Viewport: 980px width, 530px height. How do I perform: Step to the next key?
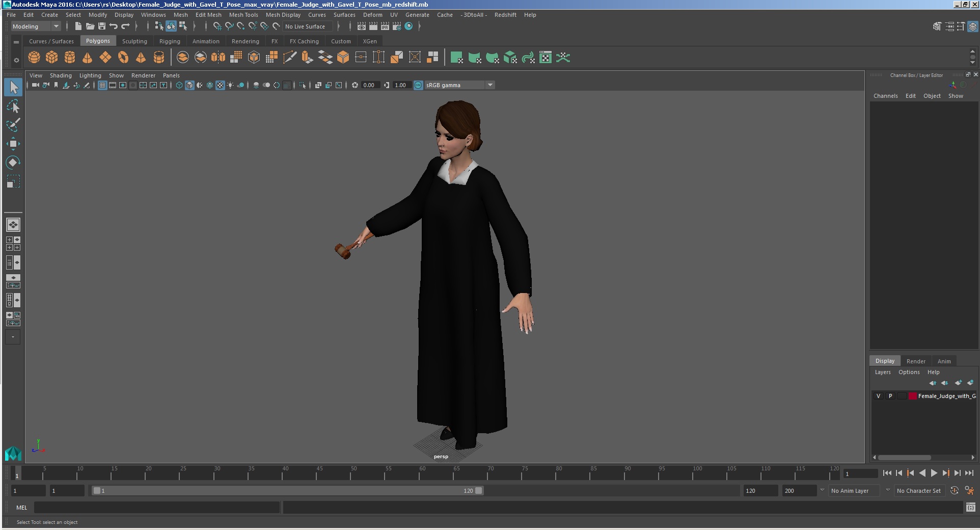point(945,473)
